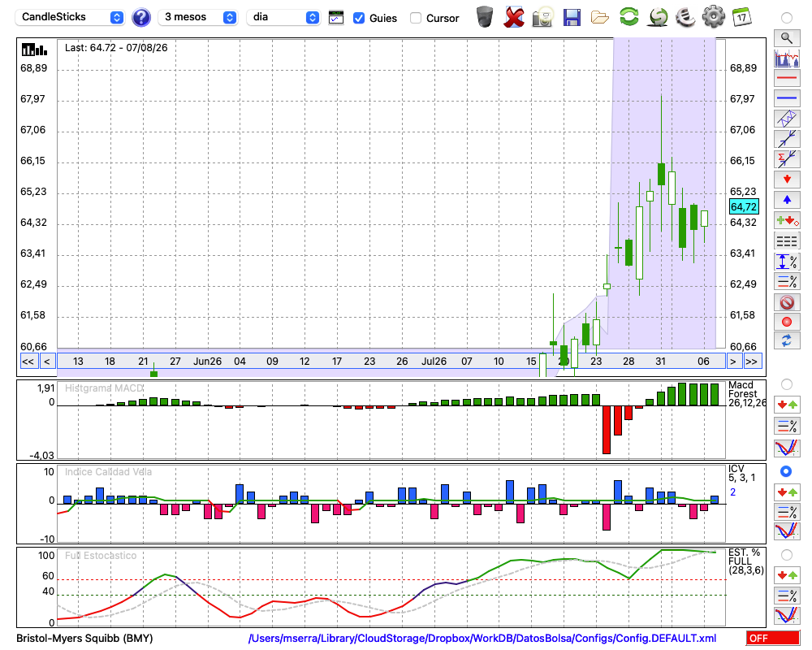This screenshot has width=812, height=650.
Task: Click the green refresh arrows icon
Action: (x=628, y=17)
